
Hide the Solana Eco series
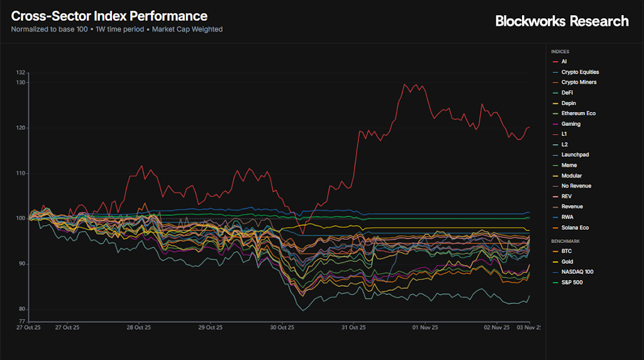575,228
